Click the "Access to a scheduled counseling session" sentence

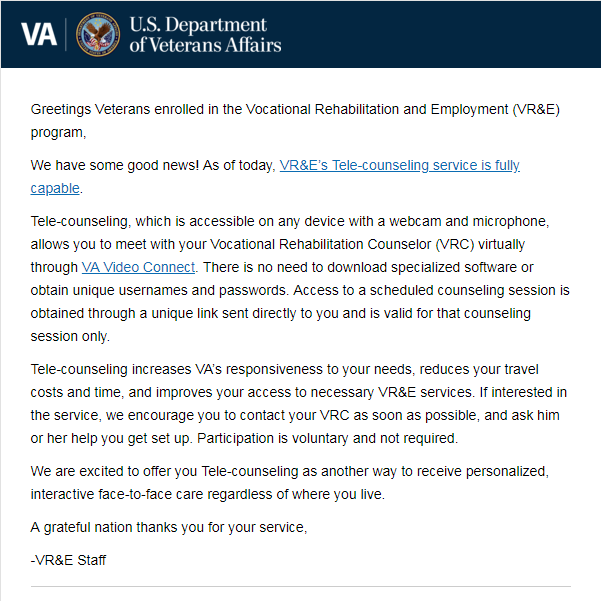point(300,313)
